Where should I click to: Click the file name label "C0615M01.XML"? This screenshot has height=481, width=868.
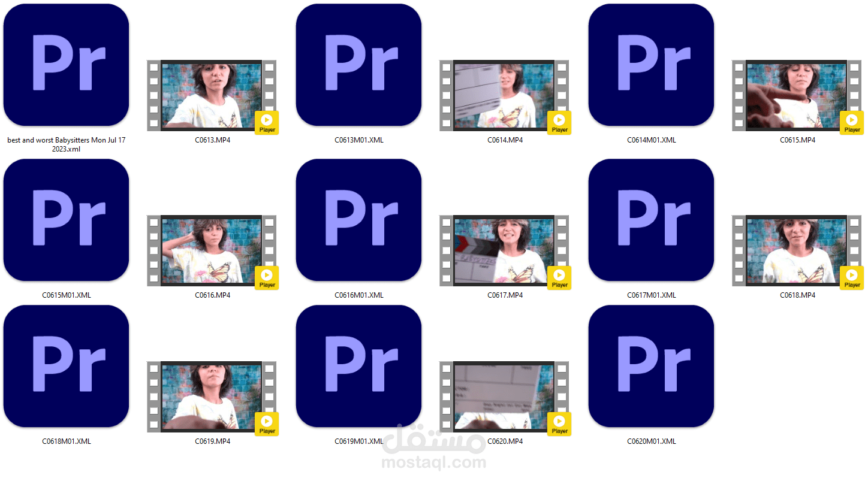click(67, 295)
